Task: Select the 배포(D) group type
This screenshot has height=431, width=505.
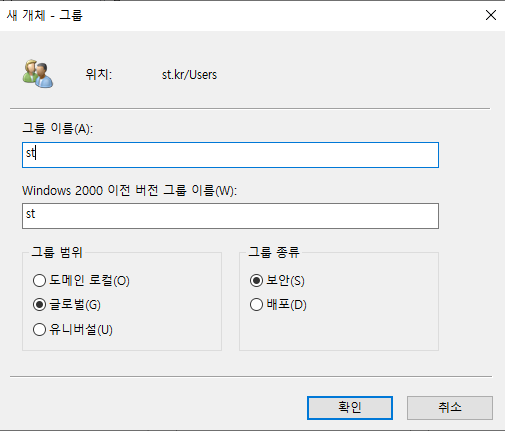Action: 278,305
